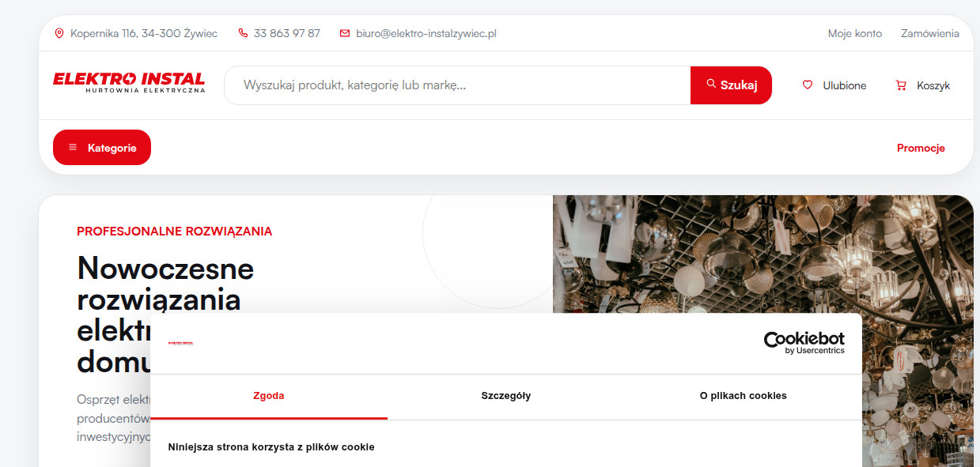
Task: Select the O plikach cookies tab
Action: 744,396
